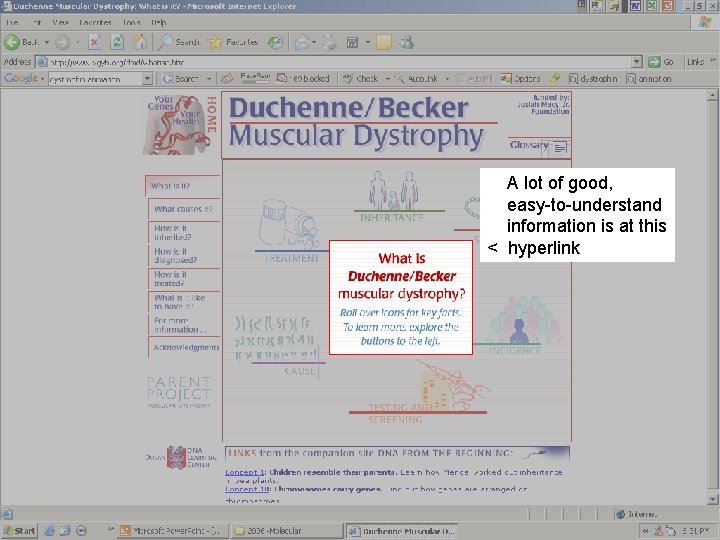Screen dimensions: 720x540
Task: Click the Google logo on the Google toolbar
Action: pyautogui.click(x=21, y=79)
